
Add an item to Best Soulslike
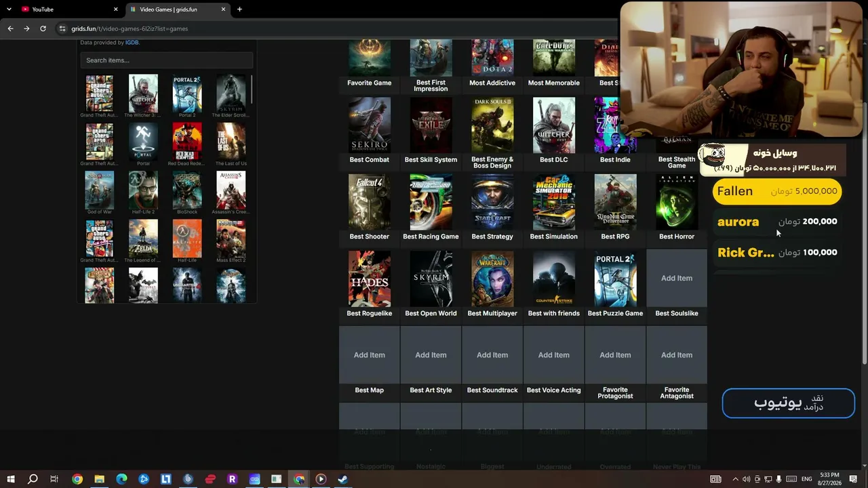click(677, 279)
